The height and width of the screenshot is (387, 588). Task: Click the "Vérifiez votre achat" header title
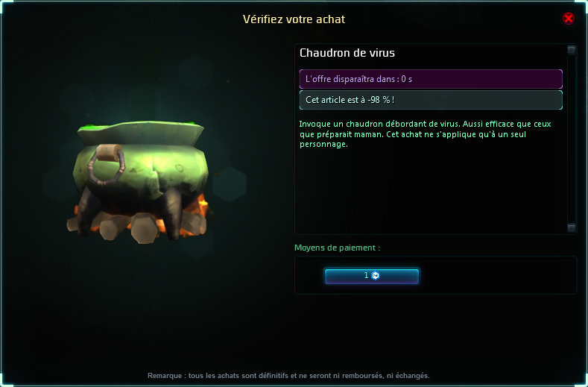click(294, 19)
